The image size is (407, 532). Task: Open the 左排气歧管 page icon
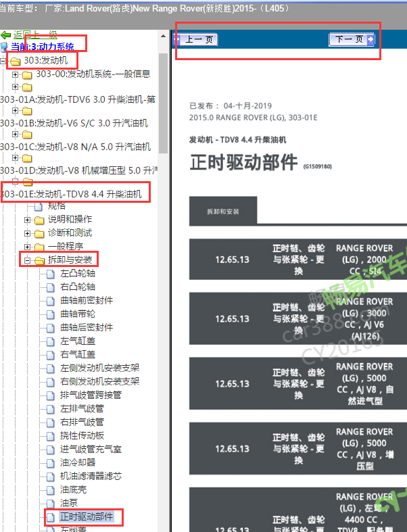coord(50,409)
